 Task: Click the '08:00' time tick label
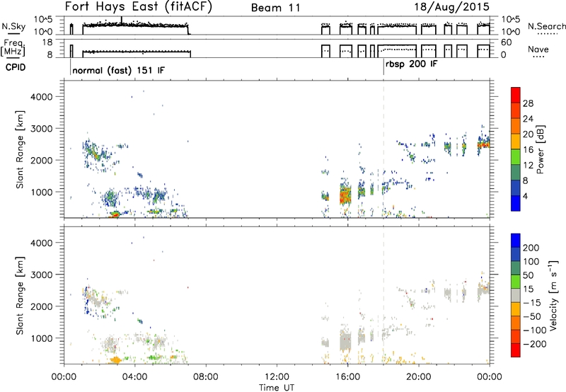(x=206, y=377)
